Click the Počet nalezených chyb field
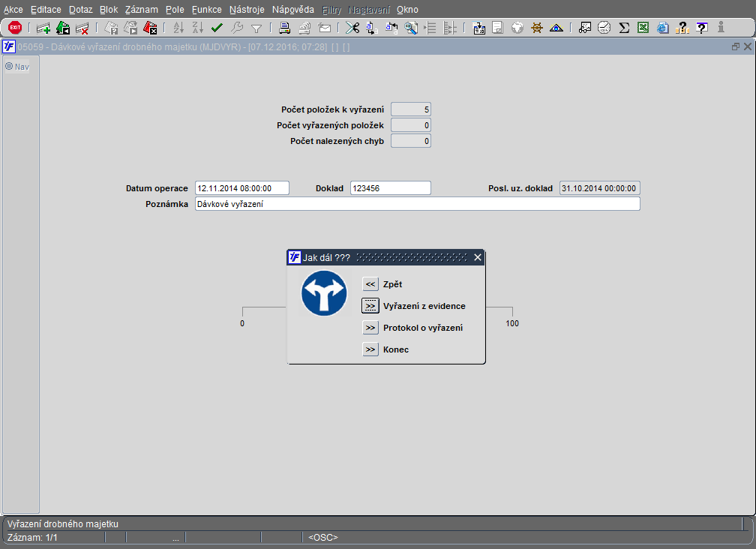Image resolution: width=756 pixels, height=549 pixels. click(x=411, y=141)
